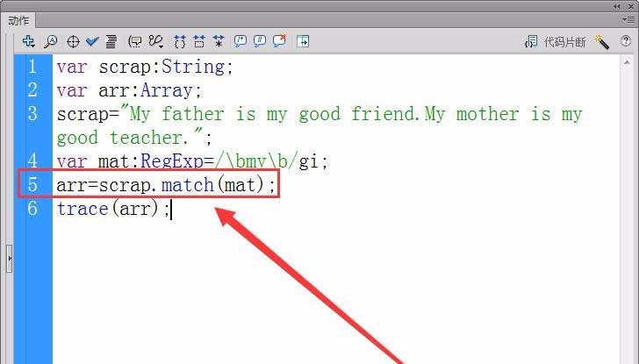This screenshot has width=639, height=364.
Task: Open the Debug options stethoscope dropdown
Action: (x=156, y=41)
